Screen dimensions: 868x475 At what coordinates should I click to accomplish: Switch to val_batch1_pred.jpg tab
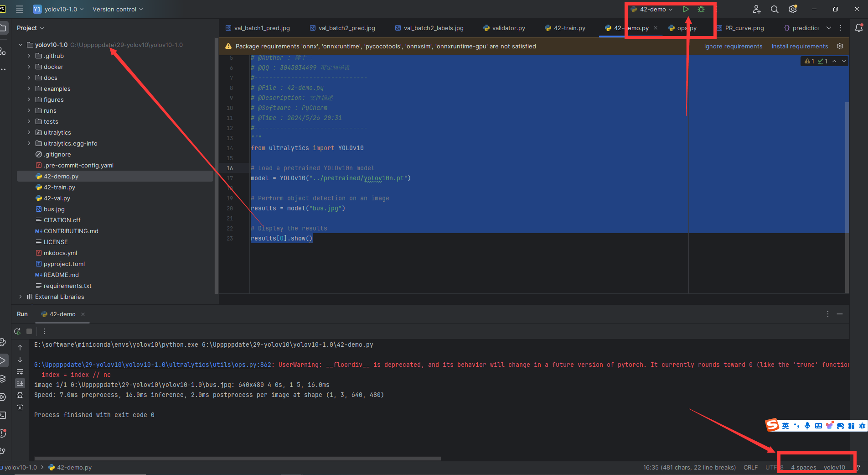click(258, 28)
